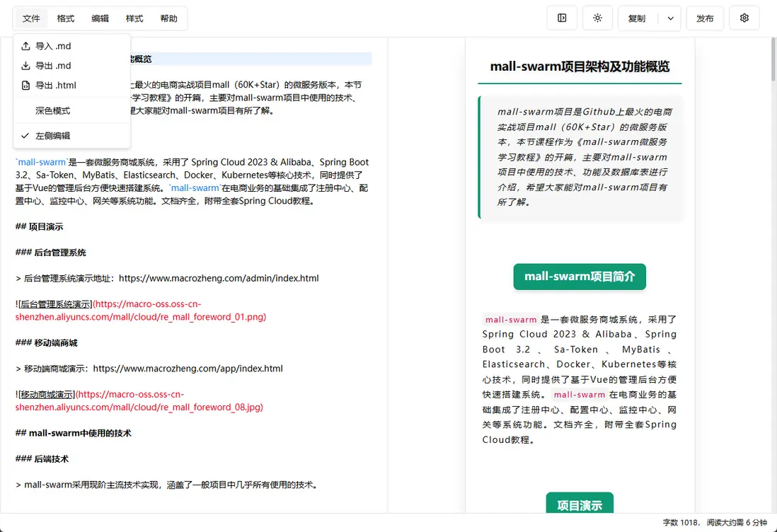777x532 pixels.
Task: Click the sun theme toggle icon
Action: [598, 18]
